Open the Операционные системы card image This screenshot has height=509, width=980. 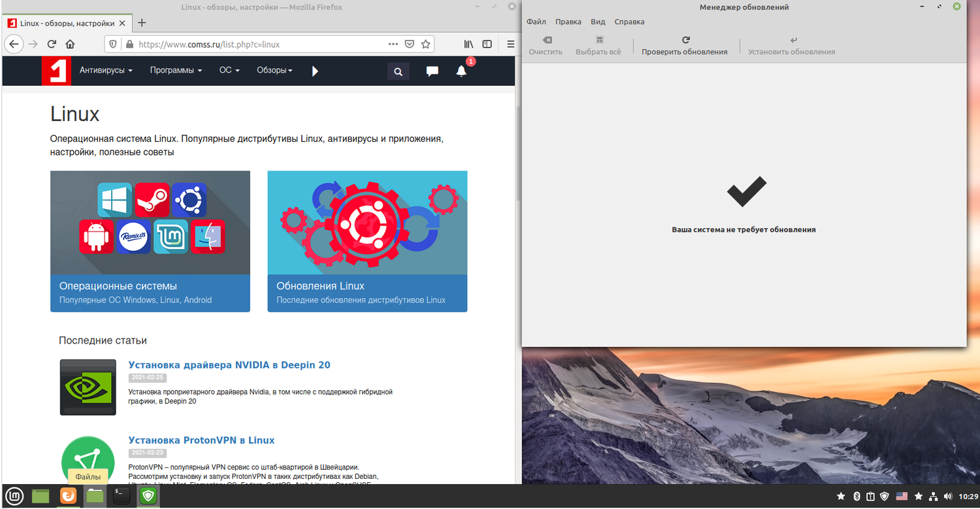pos(150,223)
